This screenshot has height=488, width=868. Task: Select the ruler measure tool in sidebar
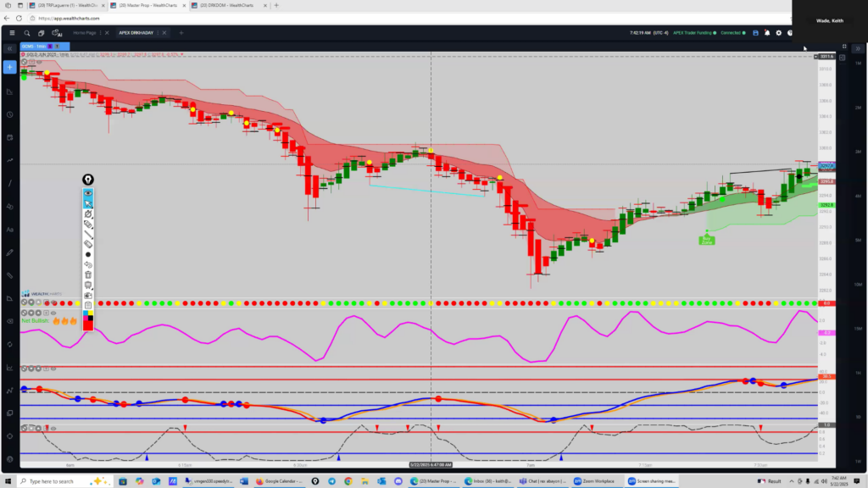[10, 275]
